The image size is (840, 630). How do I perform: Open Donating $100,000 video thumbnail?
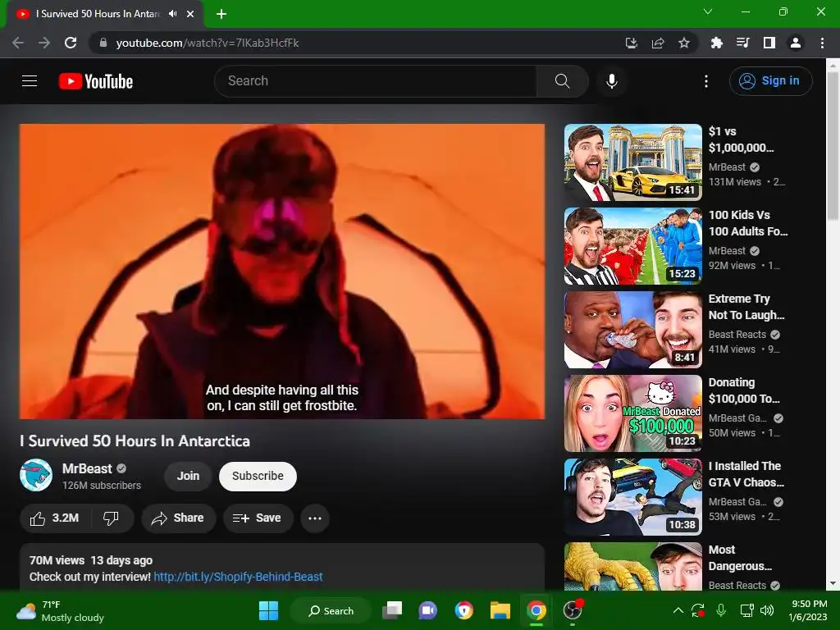point(632,413)
